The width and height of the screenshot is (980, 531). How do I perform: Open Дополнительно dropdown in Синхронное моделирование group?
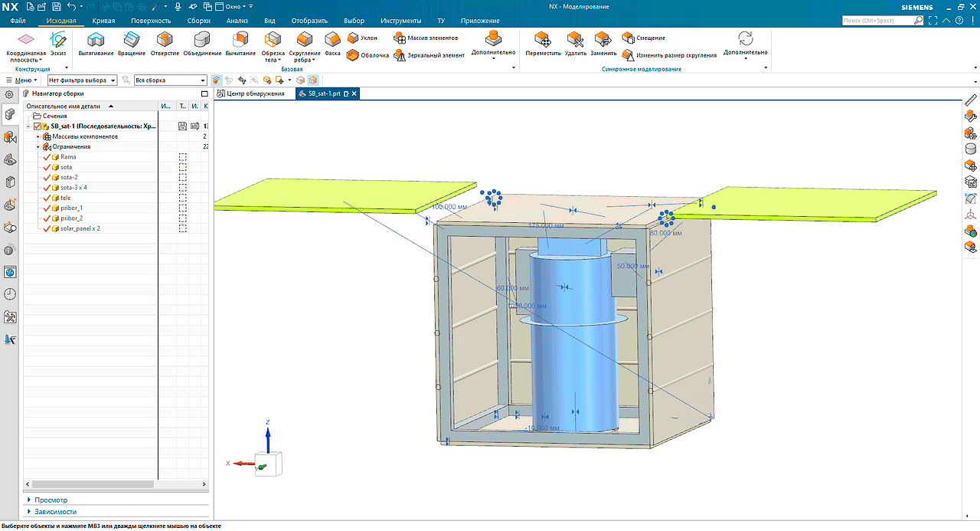(745, 44)
